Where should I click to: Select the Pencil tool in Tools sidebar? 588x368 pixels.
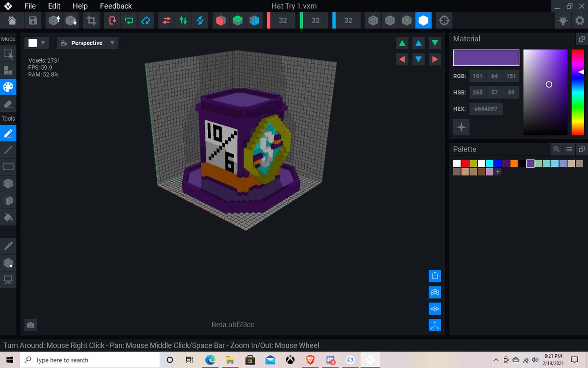point(8,133)
